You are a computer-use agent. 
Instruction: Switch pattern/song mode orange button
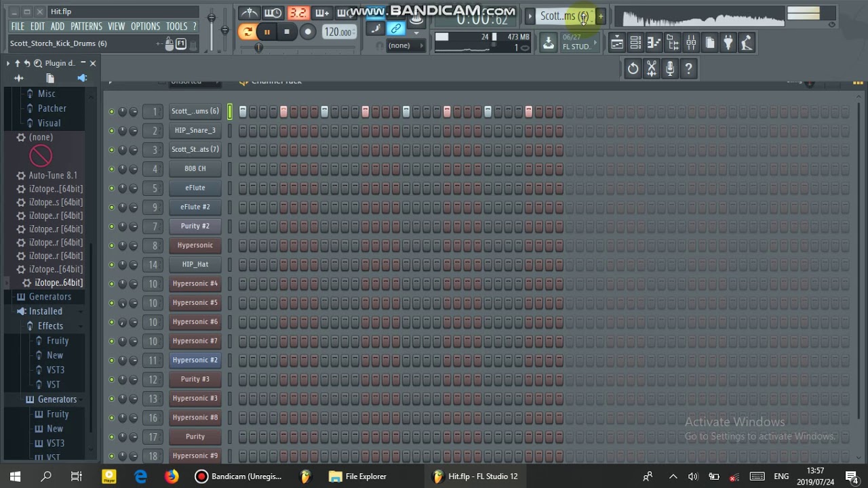[x=248, y=32]
